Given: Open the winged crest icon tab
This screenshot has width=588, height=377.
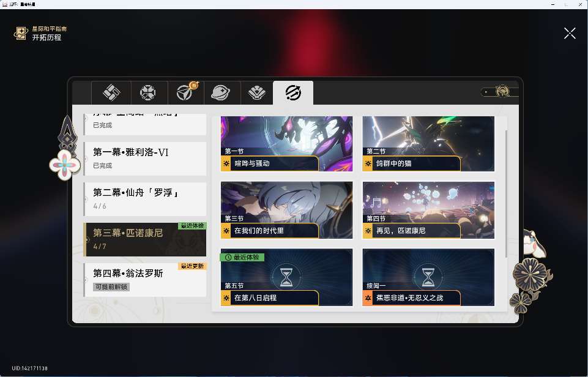Looking at the screenshot, I should coord(257,92).
